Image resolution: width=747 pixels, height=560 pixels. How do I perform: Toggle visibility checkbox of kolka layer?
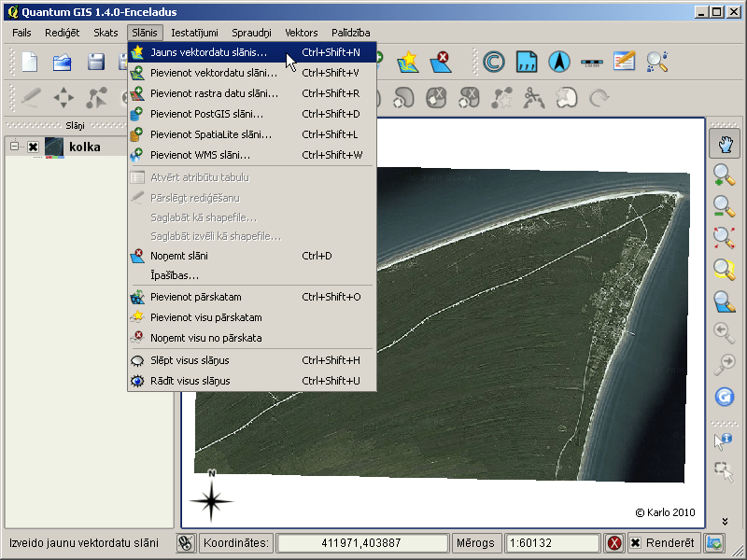[33, 147]
